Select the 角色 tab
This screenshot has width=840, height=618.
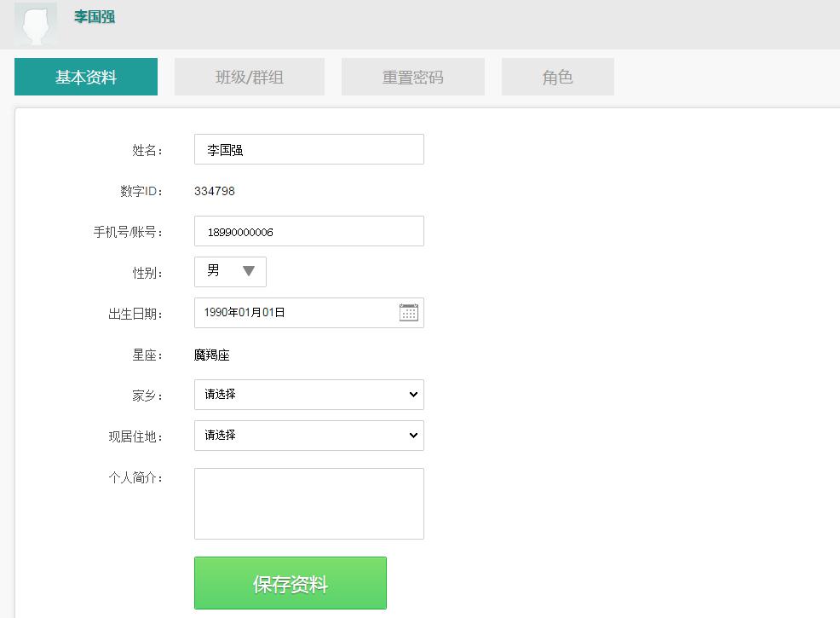coord(558,77)
